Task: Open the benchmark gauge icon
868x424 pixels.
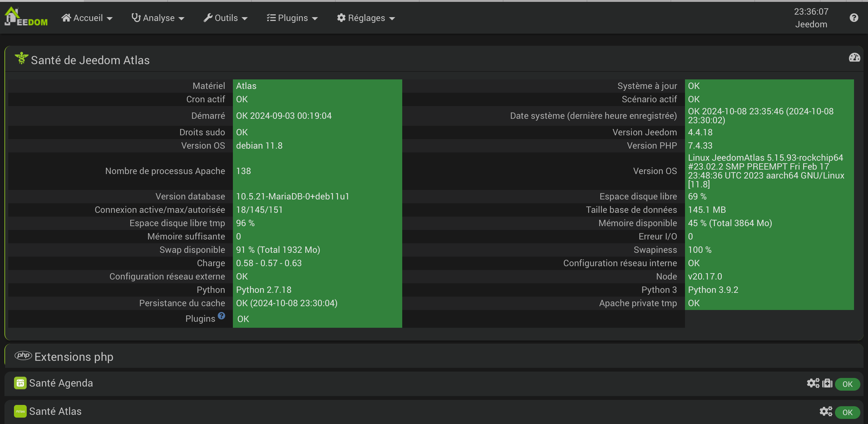Action: pyautogui.click(x=854, y=57)
